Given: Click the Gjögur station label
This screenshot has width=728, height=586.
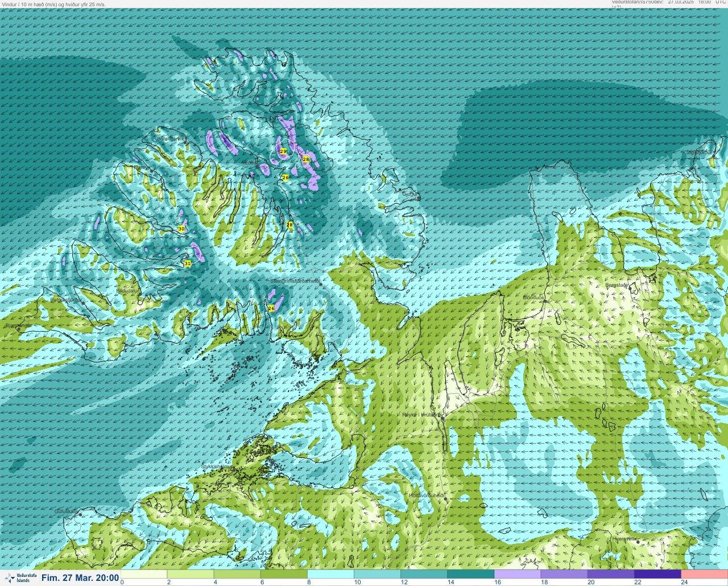Looking at the screenshot, I should coord(409,194).
